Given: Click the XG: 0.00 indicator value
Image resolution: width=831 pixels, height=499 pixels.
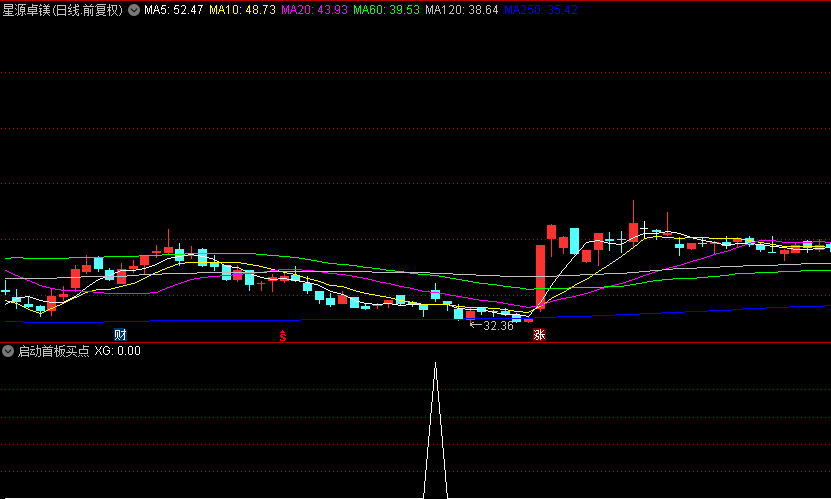Looking at the screenshot, I should pos(118,351).
